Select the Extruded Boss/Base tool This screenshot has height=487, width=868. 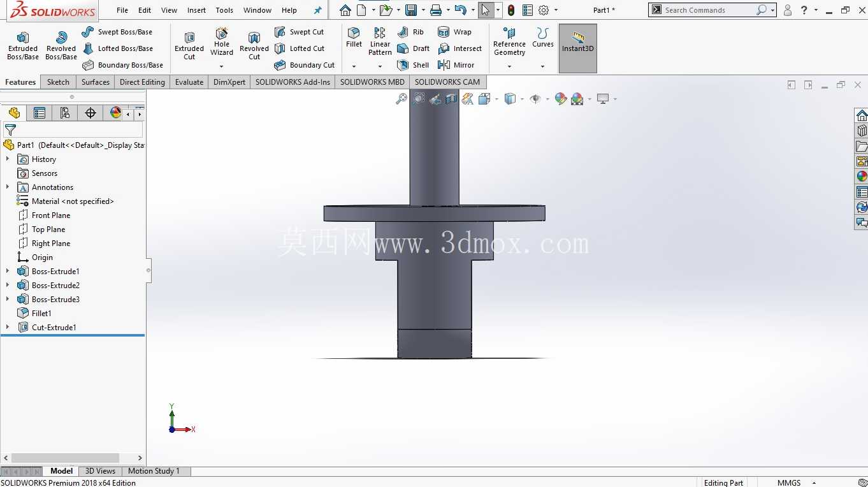pos(23,46)
